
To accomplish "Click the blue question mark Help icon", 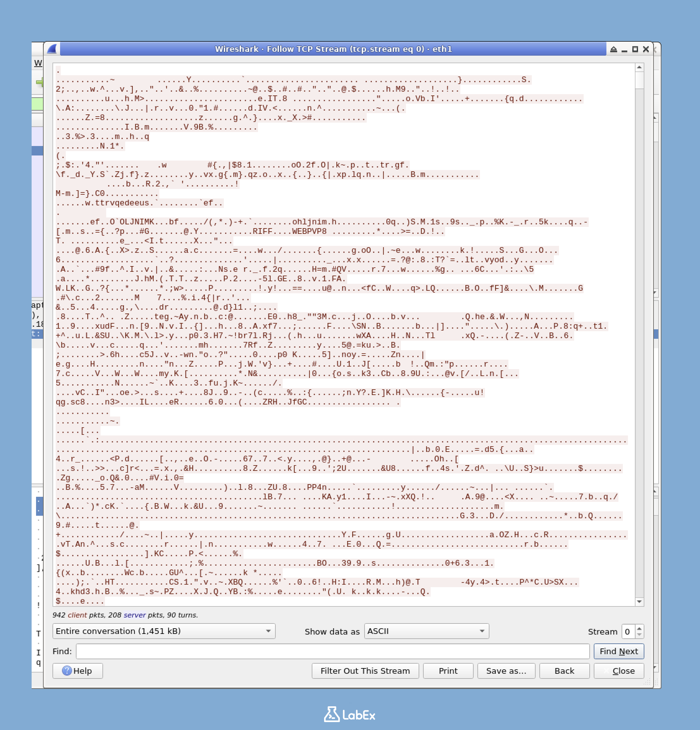I will (x=67, y=671).
